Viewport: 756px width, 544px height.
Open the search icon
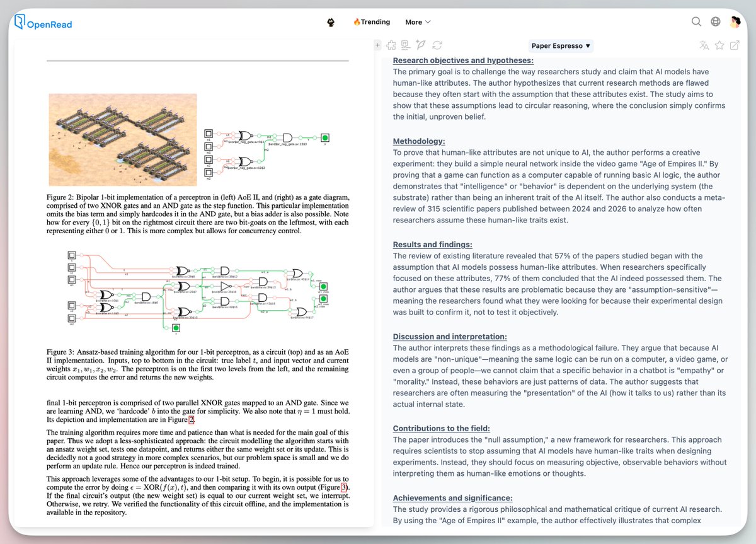696,21
